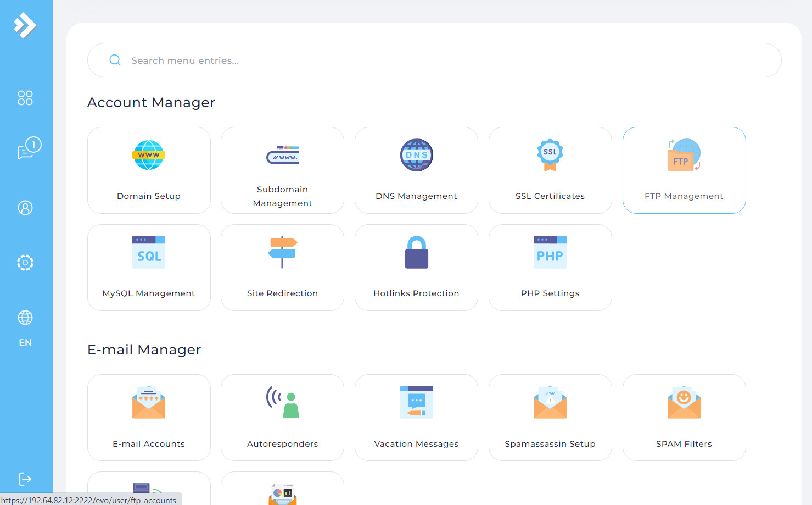
Task: Open E-mail Accounts label
Action: pyautogui.click(x=149, y=444)
